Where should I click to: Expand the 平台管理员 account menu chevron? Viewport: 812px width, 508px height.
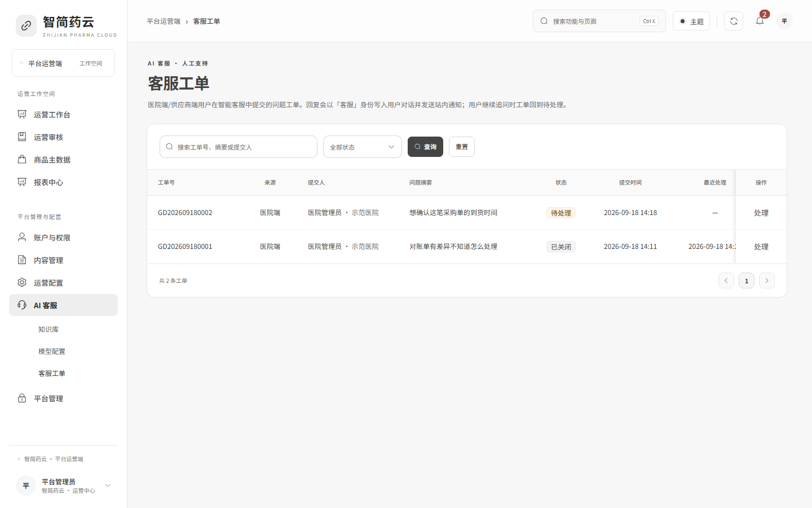click(108, 485)
